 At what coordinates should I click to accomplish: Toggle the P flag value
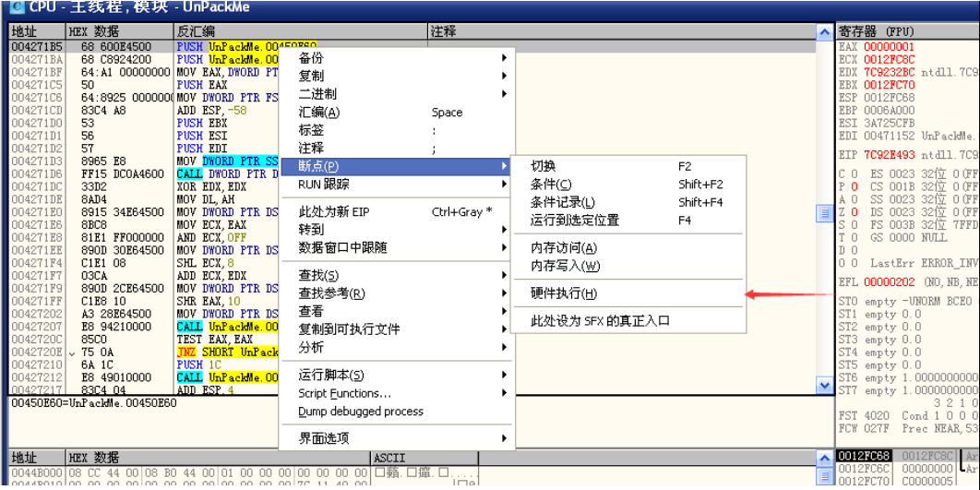tap(854, 186)
